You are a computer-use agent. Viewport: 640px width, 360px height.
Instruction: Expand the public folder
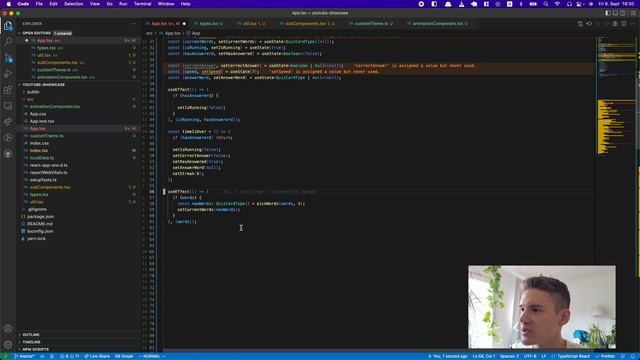[x=33, y=92]
